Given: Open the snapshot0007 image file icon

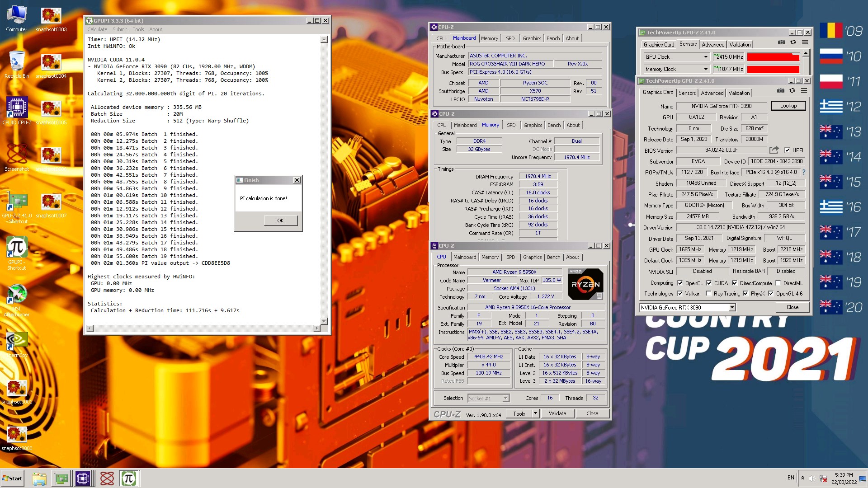Looking at the screenshot, I should tap(51, 205).
